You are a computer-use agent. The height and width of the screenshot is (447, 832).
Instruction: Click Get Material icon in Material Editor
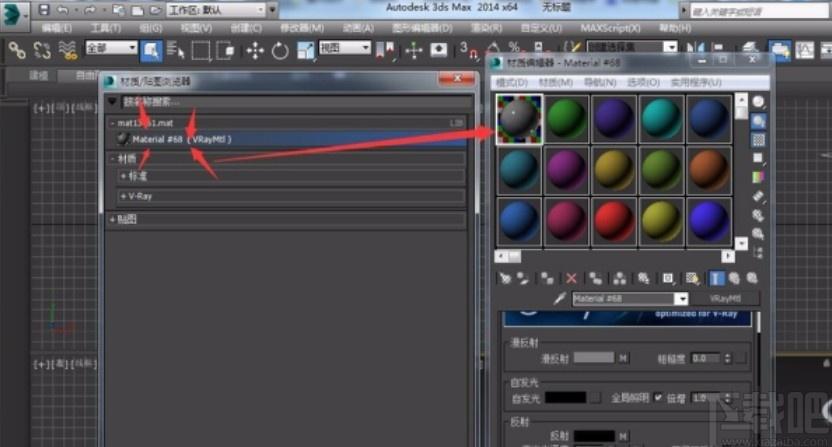click(x=505, y=278)
